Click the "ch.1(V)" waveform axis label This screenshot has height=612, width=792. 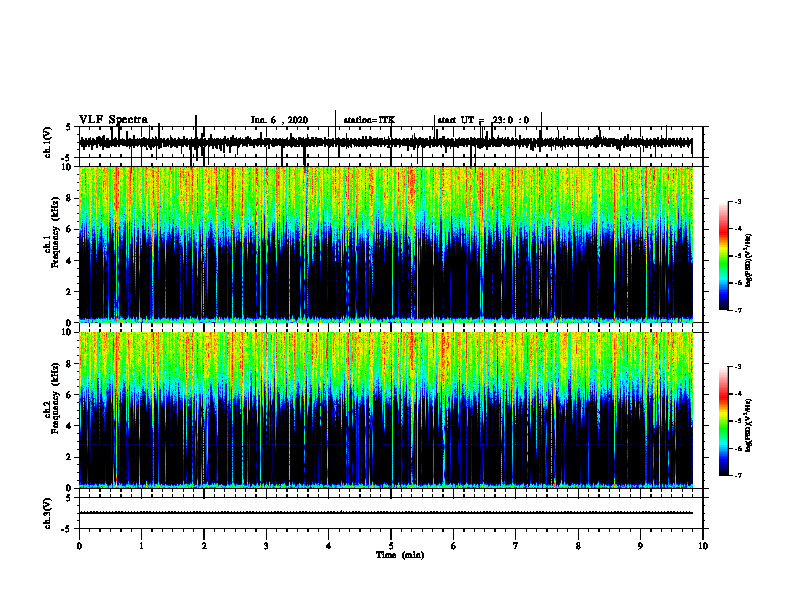coord(47,142)
